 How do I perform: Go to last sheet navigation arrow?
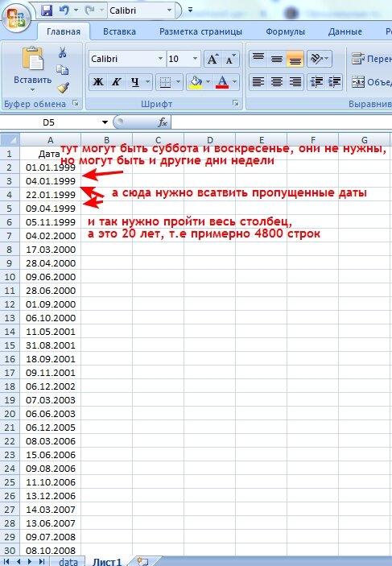point(42,562)
